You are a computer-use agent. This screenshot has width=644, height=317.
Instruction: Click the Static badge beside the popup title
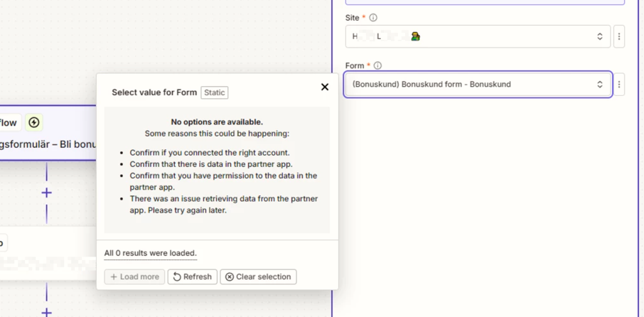214,92
